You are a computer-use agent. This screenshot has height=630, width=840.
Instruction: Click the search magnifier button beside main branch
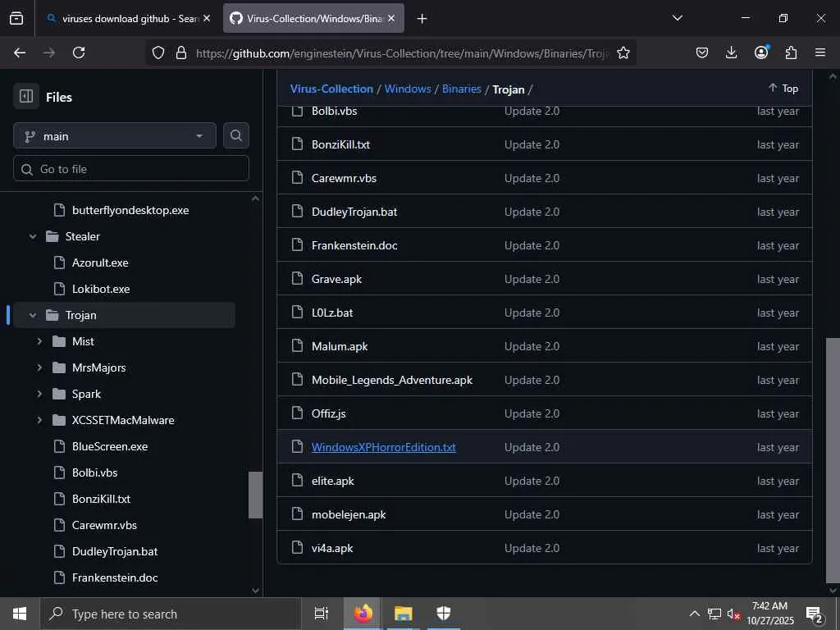(235, 135)
